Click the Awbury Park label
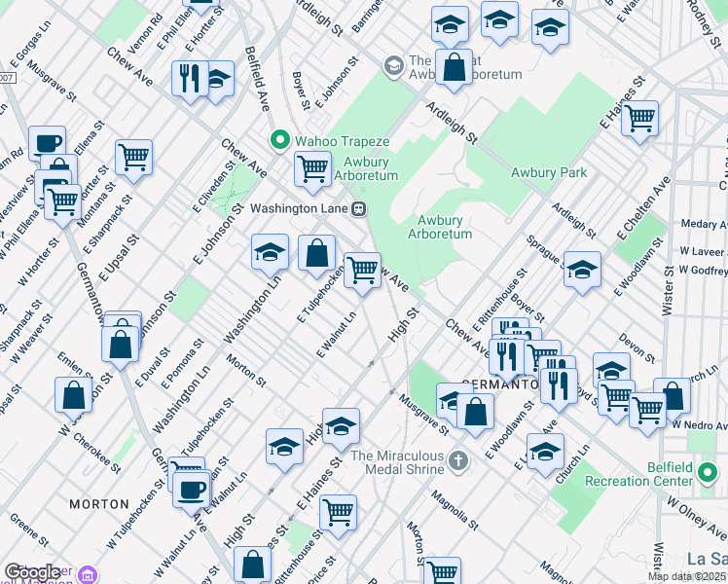Image resolution: width=728 pixels, height=584 pixels. point(549,172)
